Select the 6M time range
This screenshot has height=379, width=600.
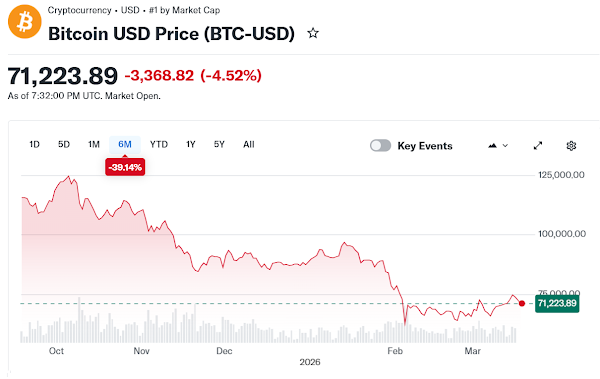[125, 144]
